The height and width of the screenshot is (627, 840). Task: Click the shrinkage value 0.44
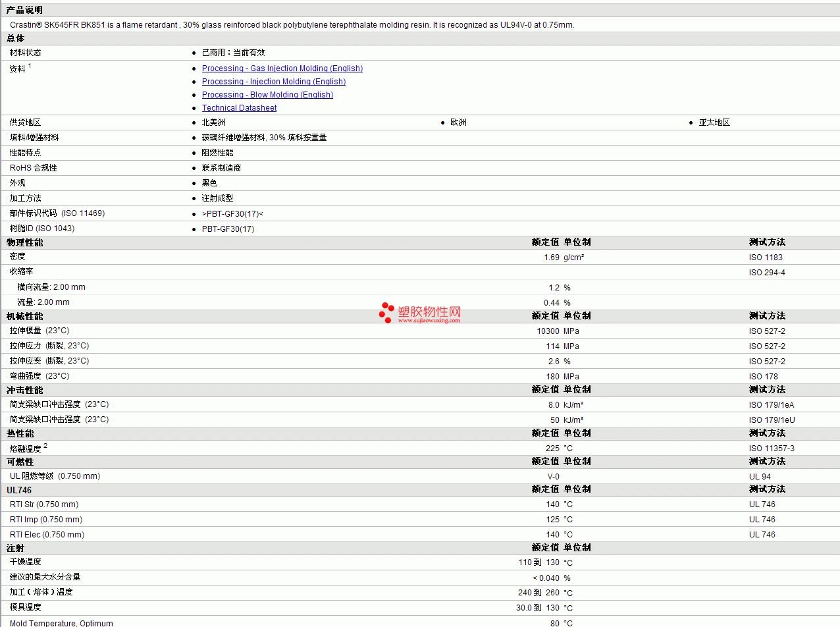point(552,303)
